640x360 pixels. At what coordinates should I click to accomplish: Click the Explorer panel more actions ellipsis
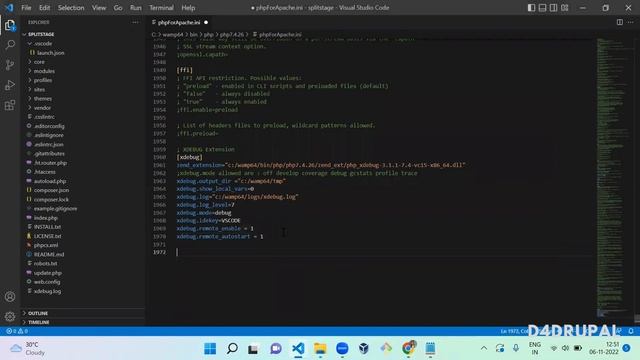click(x=136, y=22)
